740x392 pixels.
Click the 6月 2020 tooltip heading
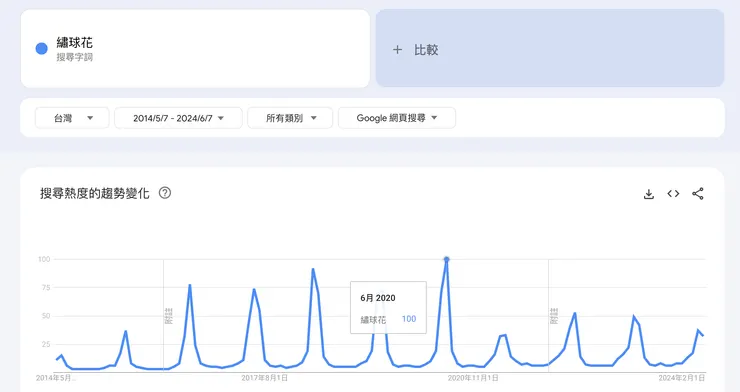coord(378,298)
